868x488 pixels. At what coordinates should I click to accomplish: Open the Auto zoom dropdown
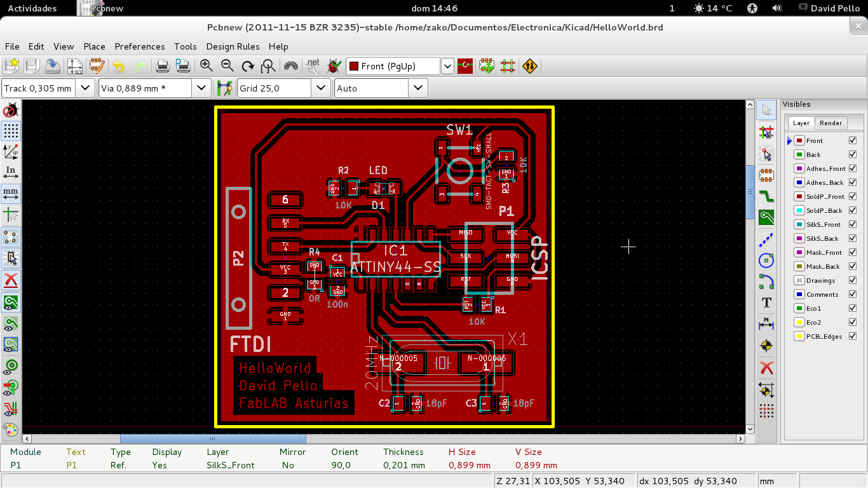tap(418, 88)
